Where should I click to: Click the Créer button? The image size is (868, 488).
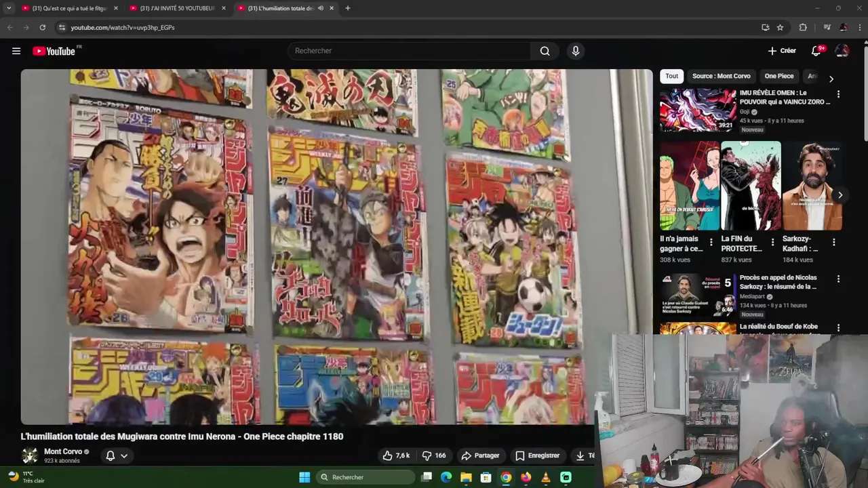782,51
